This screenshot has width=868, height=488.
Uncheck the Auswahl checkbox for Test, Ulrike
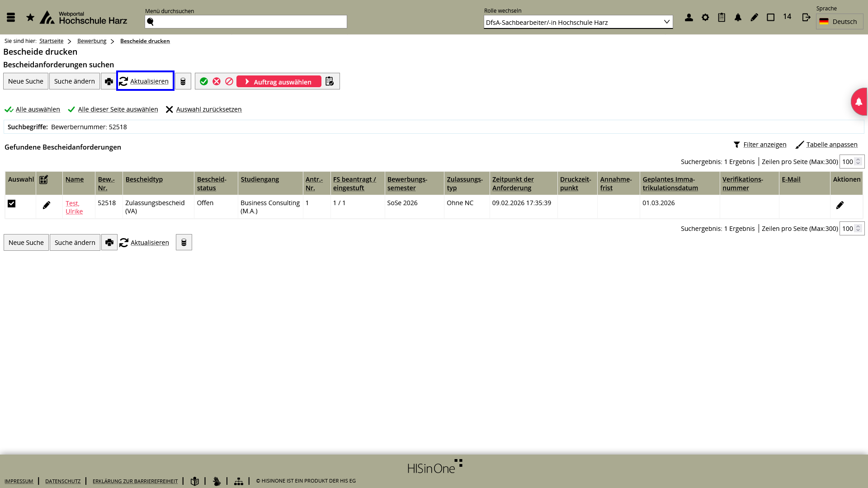pyautogui.click(x=12, y=204)
